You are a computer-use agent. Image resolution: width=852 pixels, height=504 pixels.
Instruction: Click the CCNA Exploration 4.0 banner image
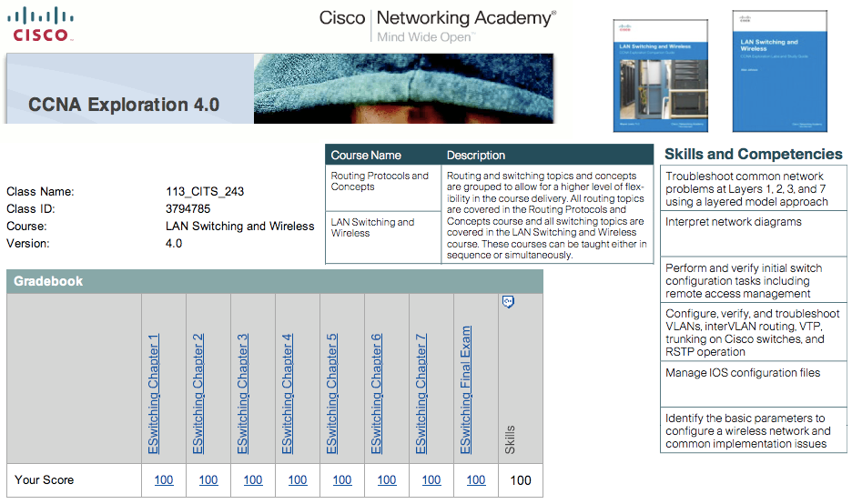[x=280, y=88]
